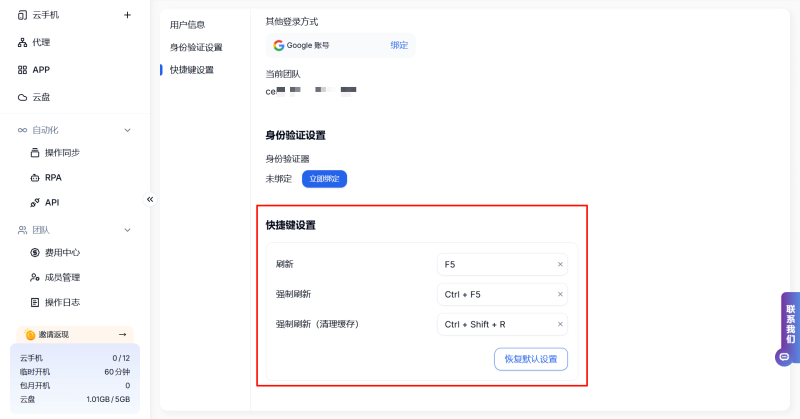Collapse the left sidebar with double-arrow
This screenshot has height=419, width=800.
[150, 199]
